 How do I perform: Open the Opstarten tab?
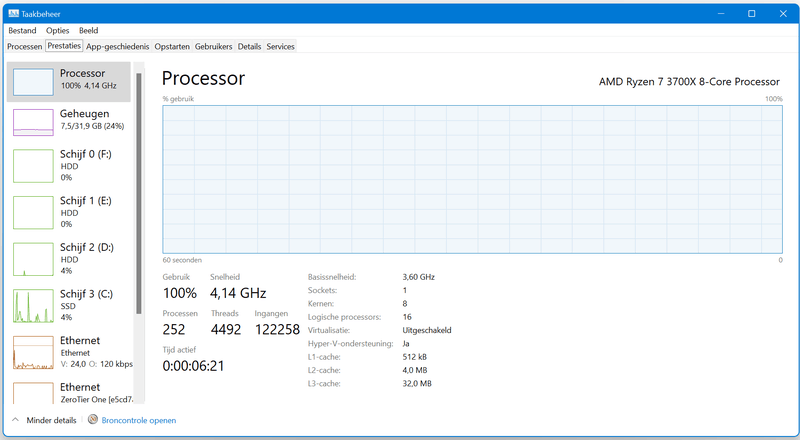172,46
